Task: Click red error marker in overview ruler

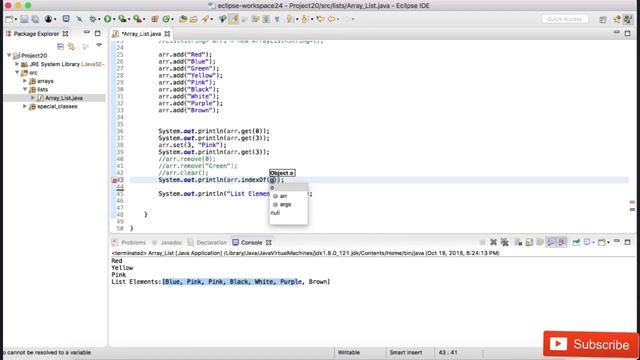Action: pos(632,202)
